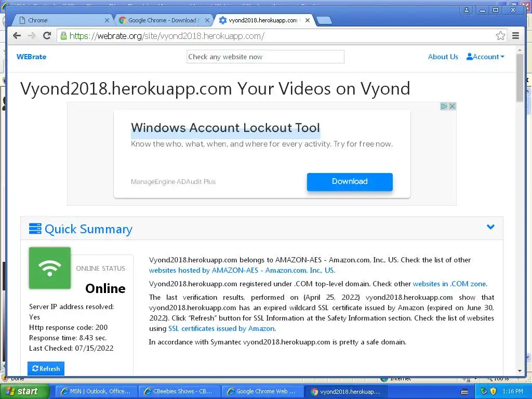Go back with the browser back arrow
This screenshot has height=399, width=532.
click(x=17, y=36)
